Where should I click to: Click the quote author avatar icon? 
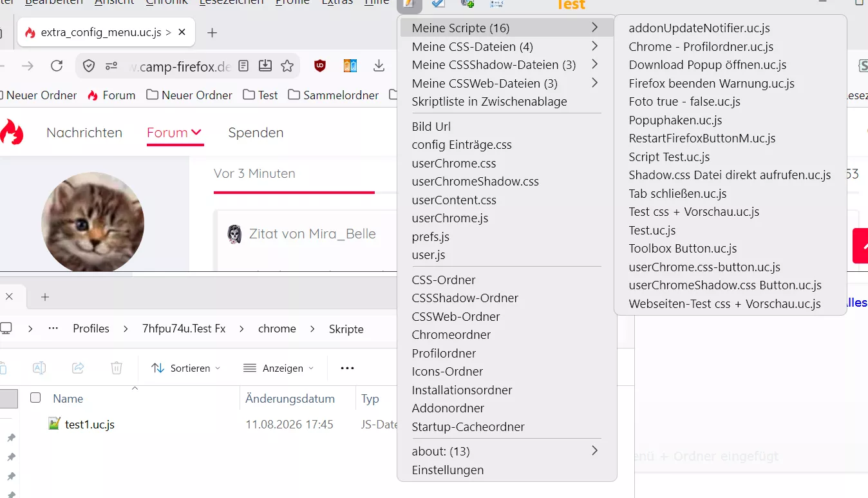tap(235, 234)
